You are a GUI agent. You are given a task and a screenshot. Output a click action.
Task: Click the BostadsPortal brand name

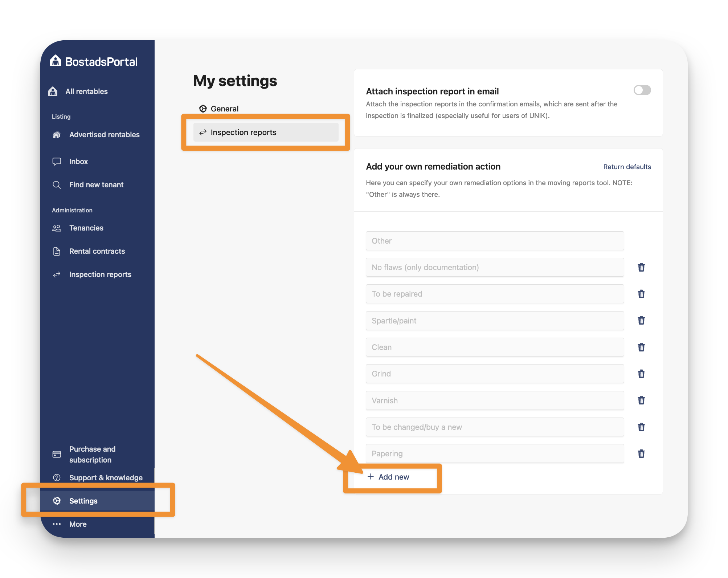[x=101, y=62]
